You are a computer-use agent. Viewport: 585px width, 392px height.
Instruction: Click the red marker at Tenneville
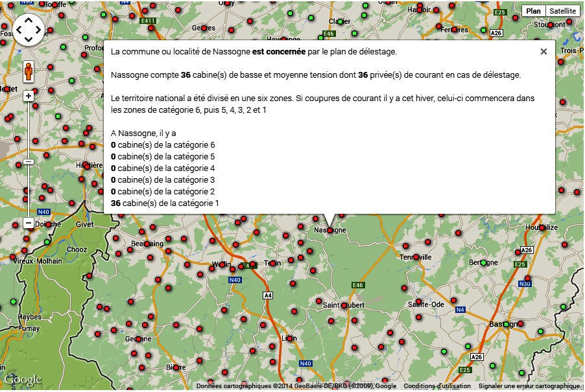pyautogui.click(x=416, y=257)
